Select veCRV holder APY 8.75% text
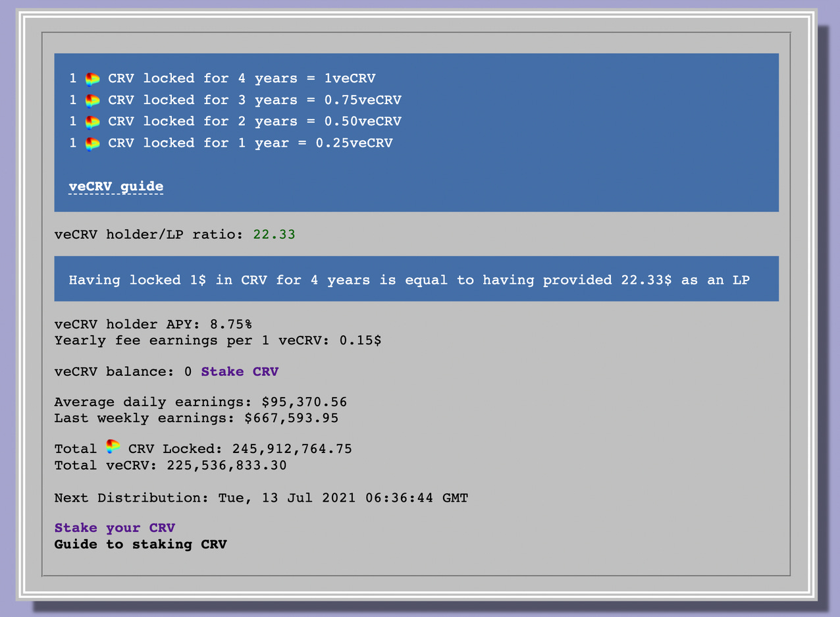Image resolution: width=840 pixels, height=617 pixels. (x=153, y=324)
